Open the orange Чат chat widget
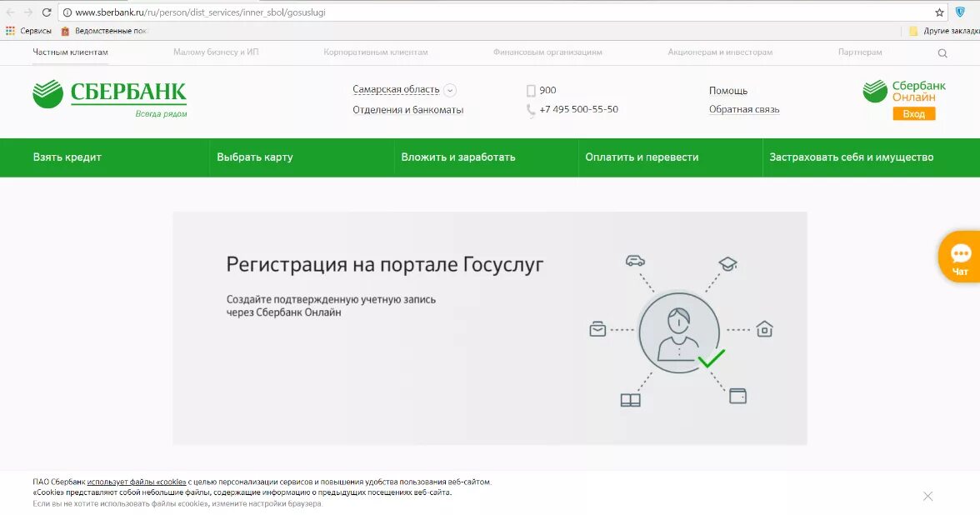This screenshot has width=980, height=515. 960,257
